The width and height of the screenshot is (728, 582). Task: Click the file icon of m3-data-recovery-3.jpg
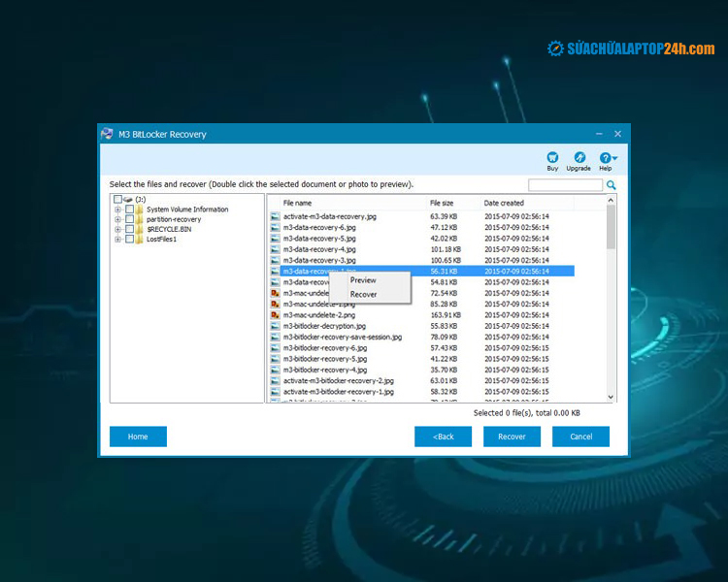tap(276, 260)
